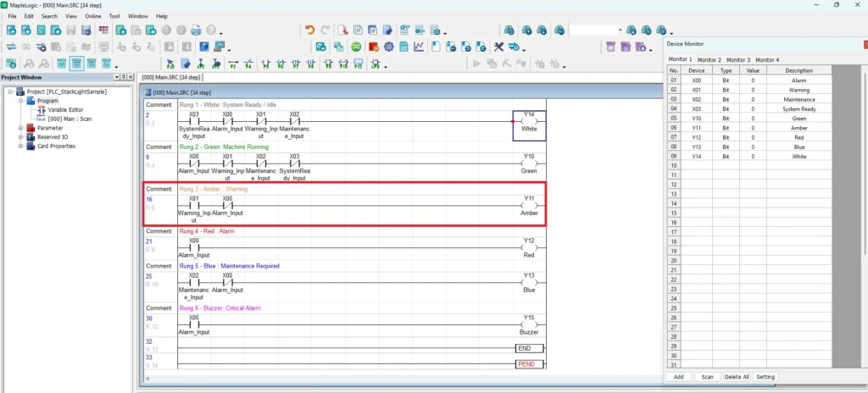868x393 pixels.
Task: Click Rung 5 - Blue : Maintenance Required comment
Action: click(x=229, y=266)
